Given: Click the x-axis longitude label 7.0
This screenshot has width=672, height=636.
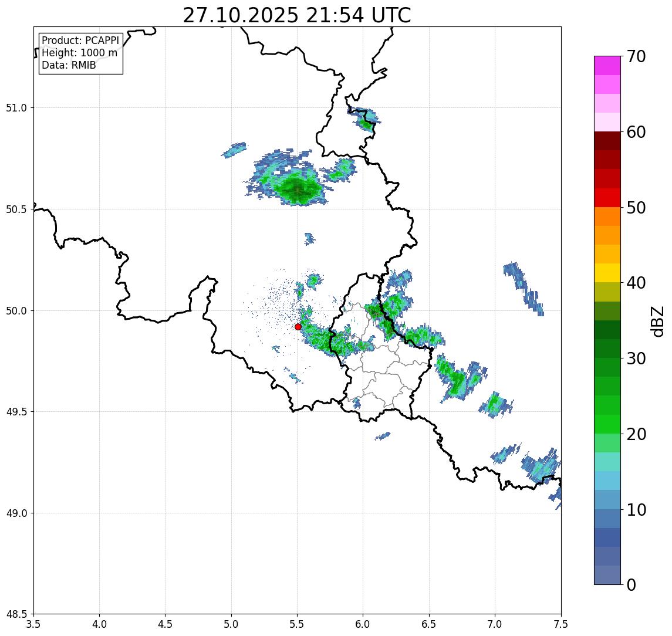Looking at the screenshot, I should (x=495, y=624).
